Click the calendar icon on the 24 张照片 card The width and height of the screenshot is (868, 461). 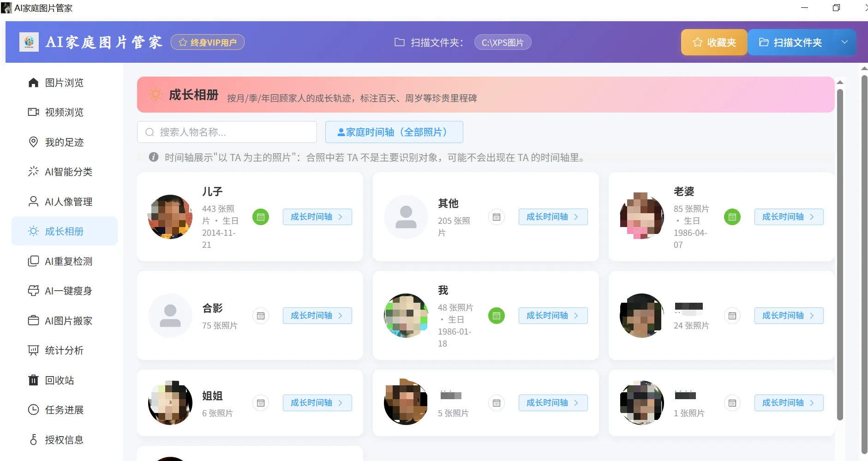[x=732, y=316]
